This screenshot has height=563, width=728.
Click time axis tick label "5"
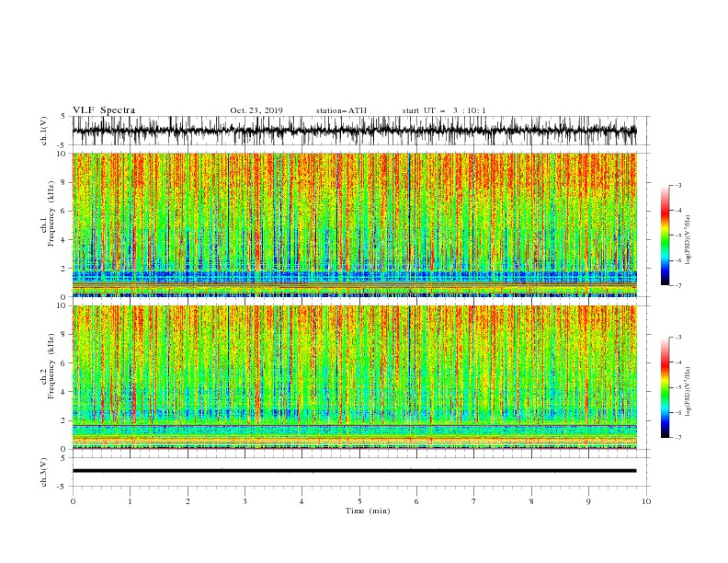[x=359, y=501]
